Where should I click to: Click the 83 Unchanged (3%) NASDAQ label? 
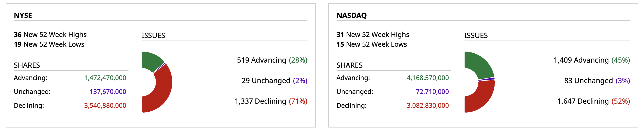click(x=597, y=81)
